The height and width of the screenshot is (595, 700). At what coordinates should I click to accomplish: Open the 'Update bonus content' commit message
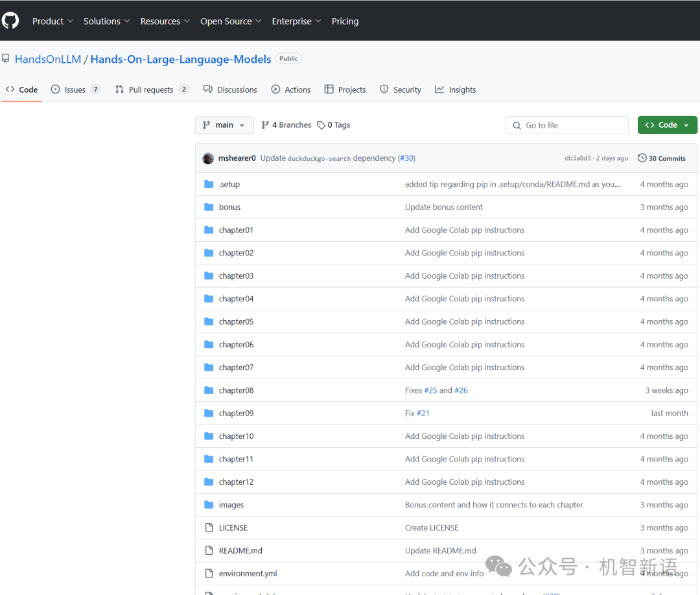coord(444,207)
